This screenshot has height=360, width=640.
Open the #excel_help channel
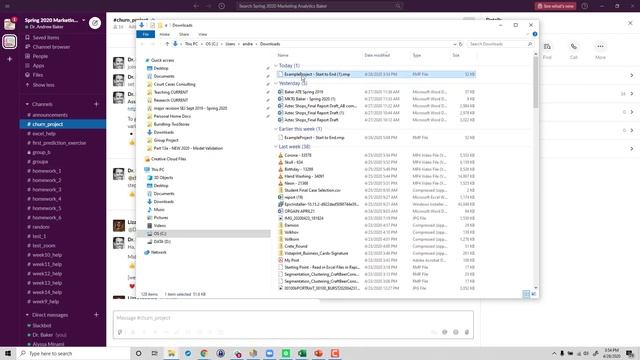pyautogui.click(x=44, y=133)
